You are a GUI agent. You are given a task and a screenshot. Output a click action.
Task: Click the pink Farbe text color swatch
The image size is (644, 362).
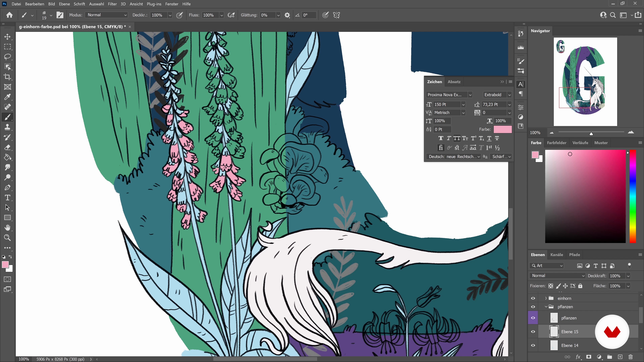click(502, 129)
